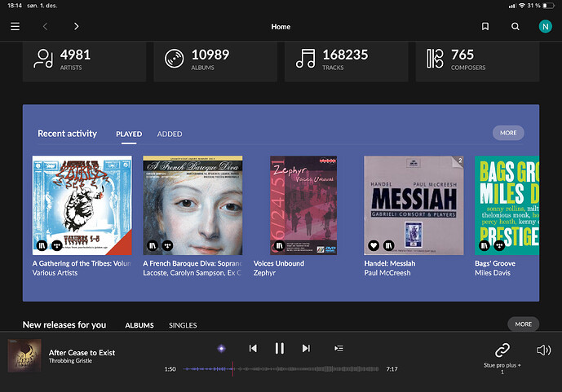Click the elapsed time 1:50
This screenshot has width=562, height=392.
point(170,369)
